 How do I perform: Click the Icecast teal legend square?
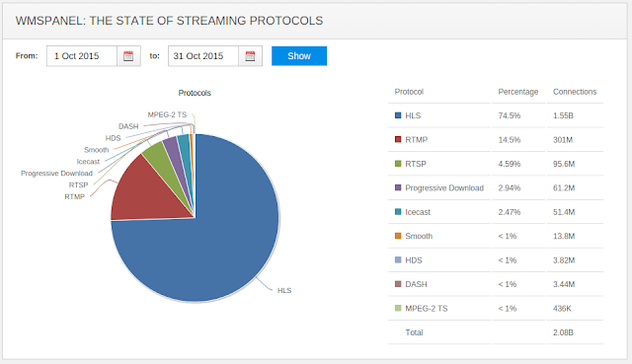[398, 212]
